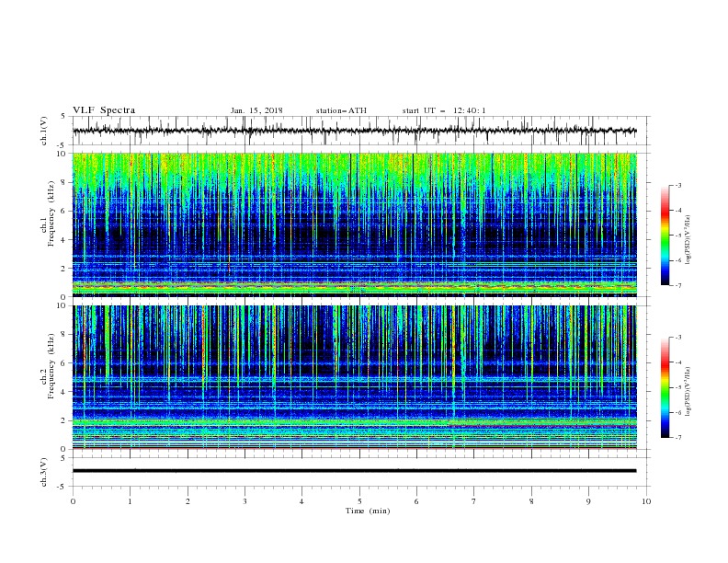Click the "-3" label on ch.1 color bar
The image size is (728, 563).
click(678, 185)
